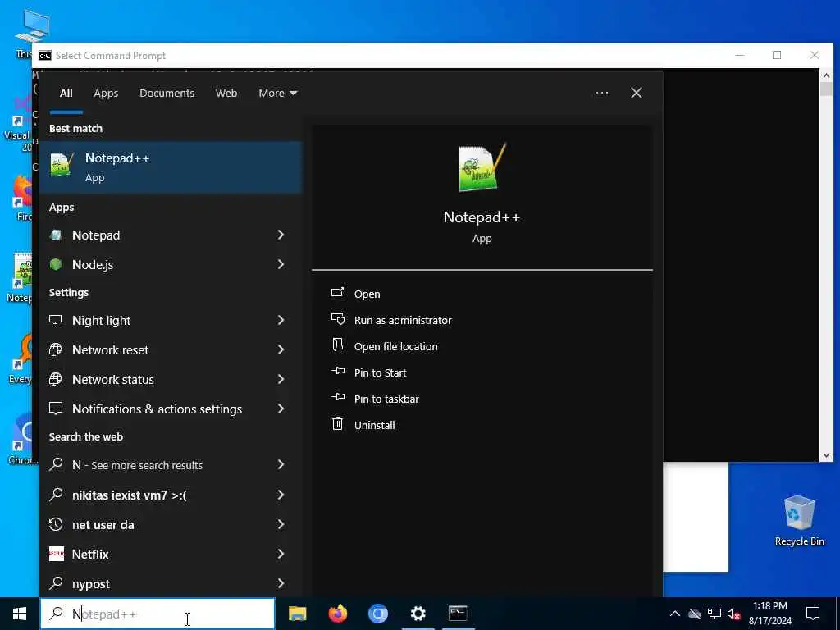Click Command Prompt scrollbar up arrow
840x630 pixels.
pos(826,75)
